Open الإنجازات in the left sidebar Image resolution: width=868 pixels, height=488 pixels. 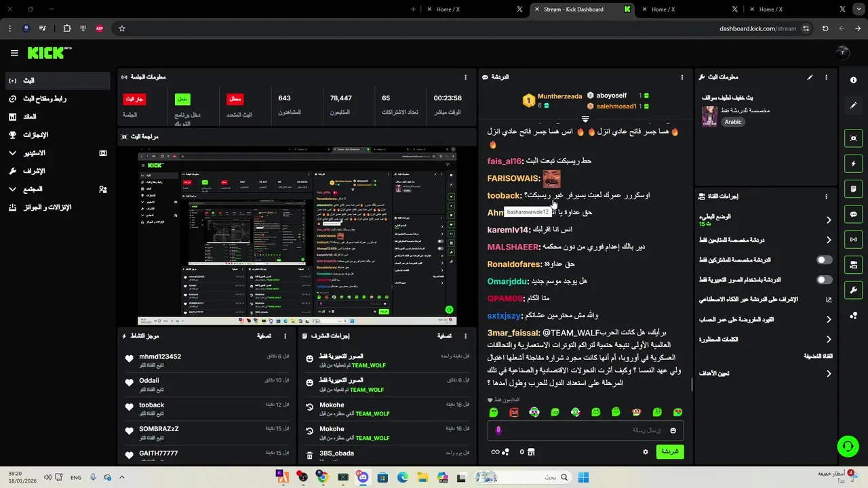pos(58,135)
